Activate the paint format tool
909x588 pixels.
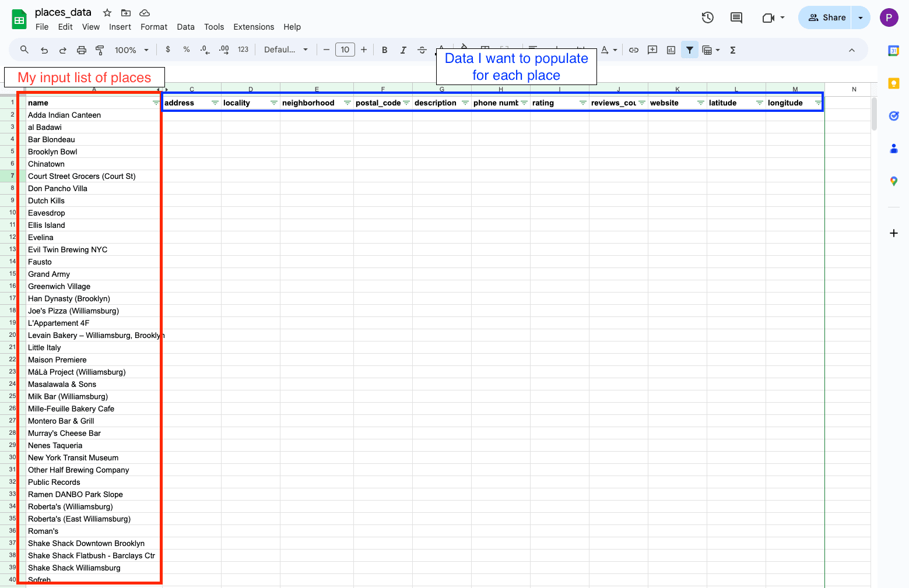(x=100, y=50)
